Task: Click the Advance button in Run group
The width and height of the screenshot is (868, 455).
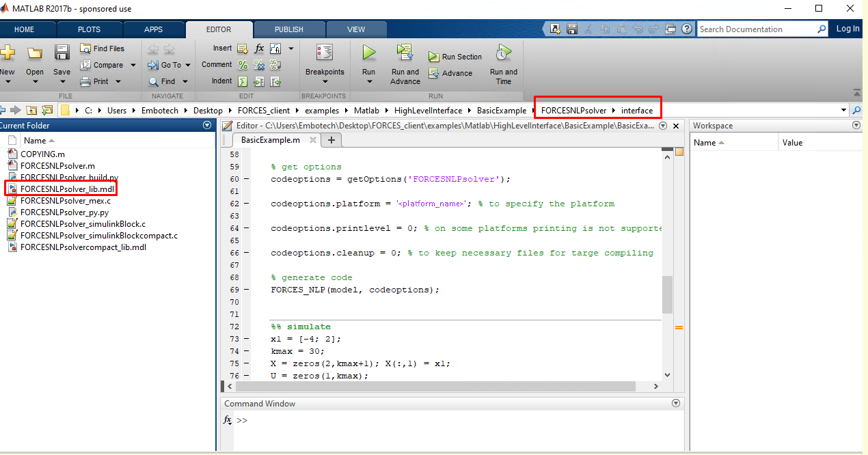Action: 450,73
